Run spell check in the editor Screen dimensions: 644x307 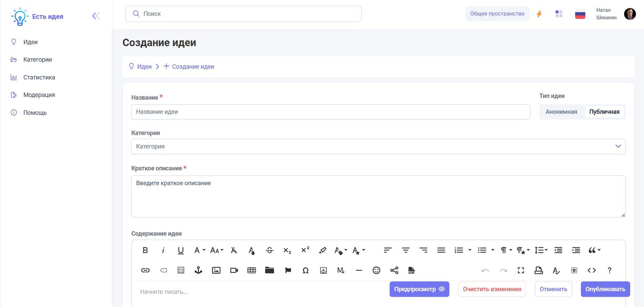pyautogui.click(x=556, y=270)
